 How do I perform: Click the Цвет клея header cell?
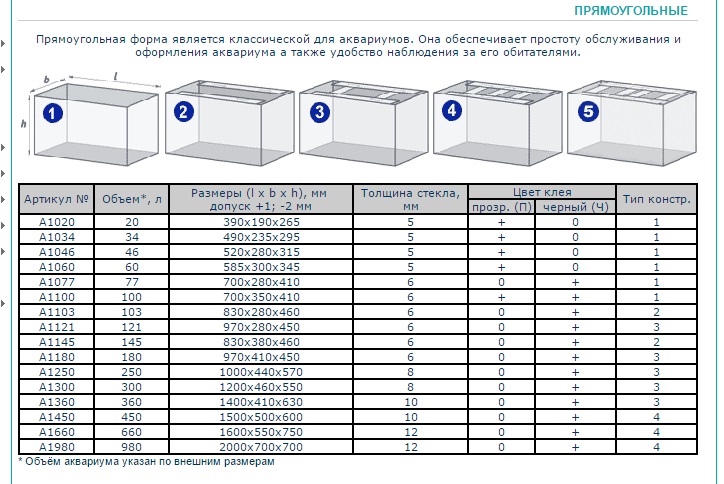click(541, 192)
